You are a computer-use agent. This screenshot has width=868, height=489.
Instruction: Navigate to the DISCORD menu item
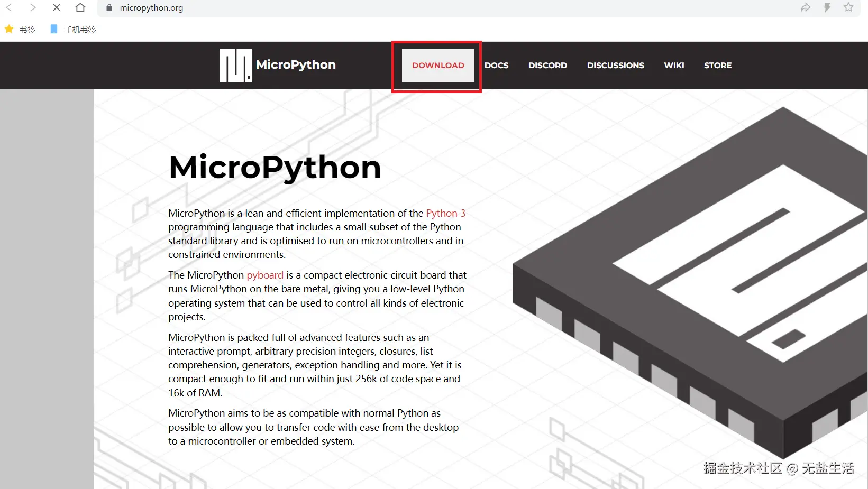[x=547, y=65]
